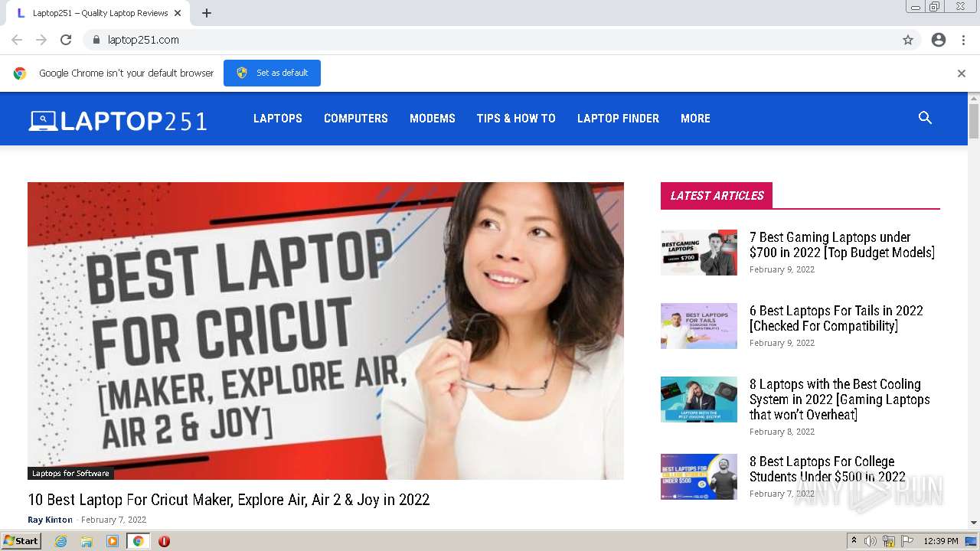Open a new browser tab
This screenshot has width=980, height=551.
[207, 13]
